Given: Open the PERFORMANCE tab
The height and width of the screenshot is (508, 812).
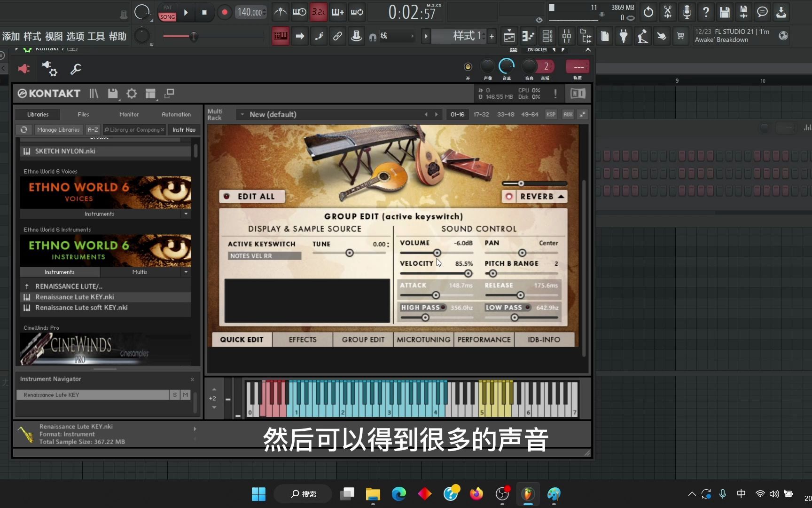Looking at the screenshot, I should [484, 340].
